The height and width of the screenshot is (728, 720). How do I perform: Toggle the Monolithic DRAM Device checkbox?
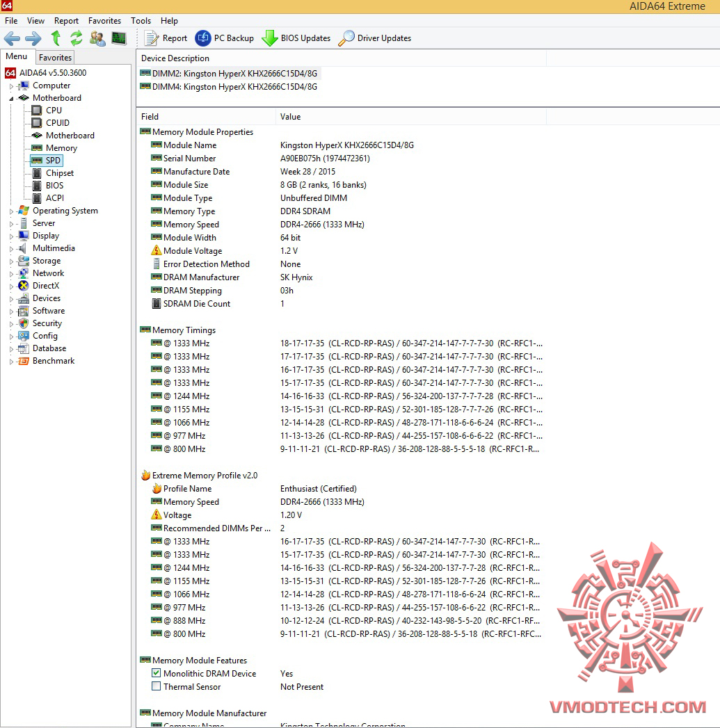tap(156, 673)
